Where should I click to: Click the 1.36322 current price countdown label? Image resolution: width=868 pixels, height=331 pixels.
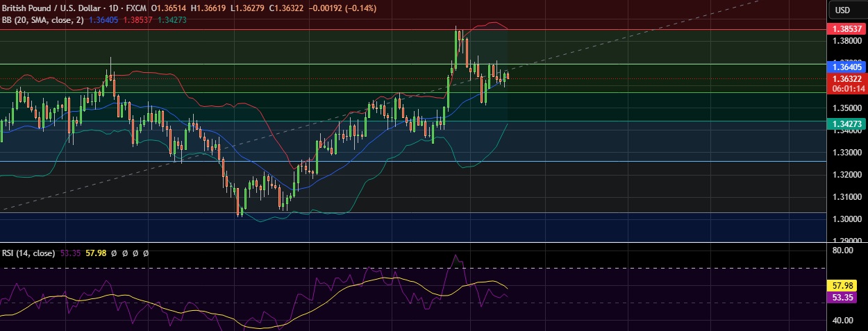pos(846,84)
